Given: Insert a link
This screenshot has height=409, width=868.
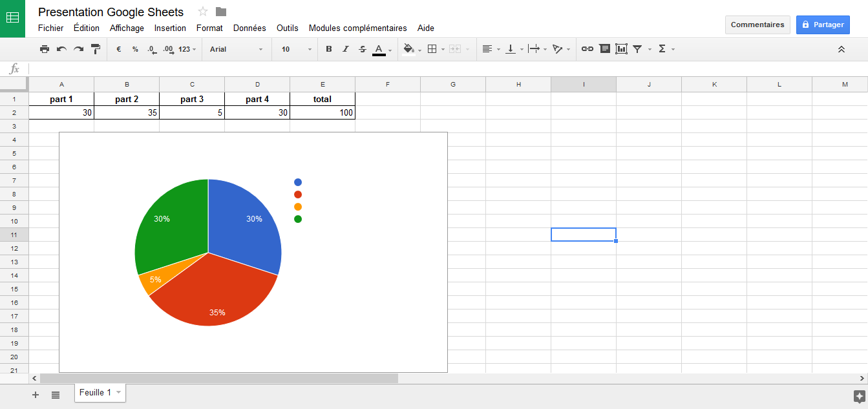Looking at the screenshot, I should 587,48.
